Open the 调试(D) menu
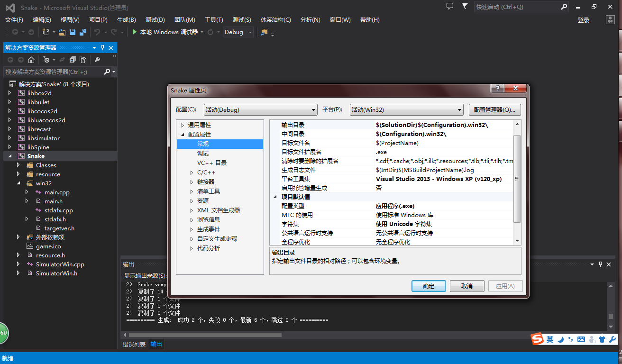Screen dimensions: 622x364 coord(155,19)
